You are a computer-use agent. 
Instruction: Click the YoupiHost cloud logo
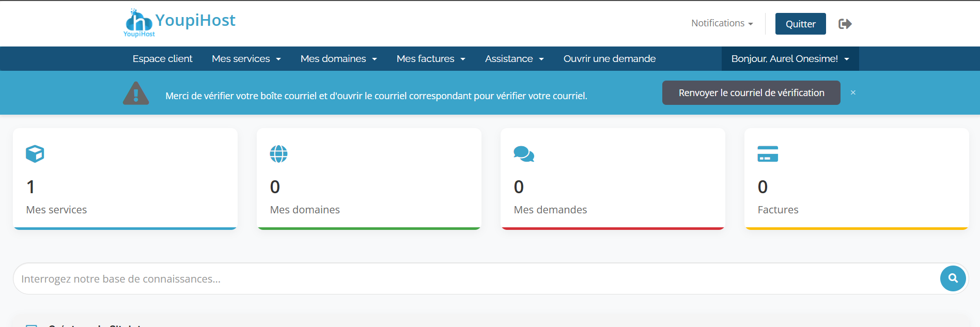(x=139, y=22)
